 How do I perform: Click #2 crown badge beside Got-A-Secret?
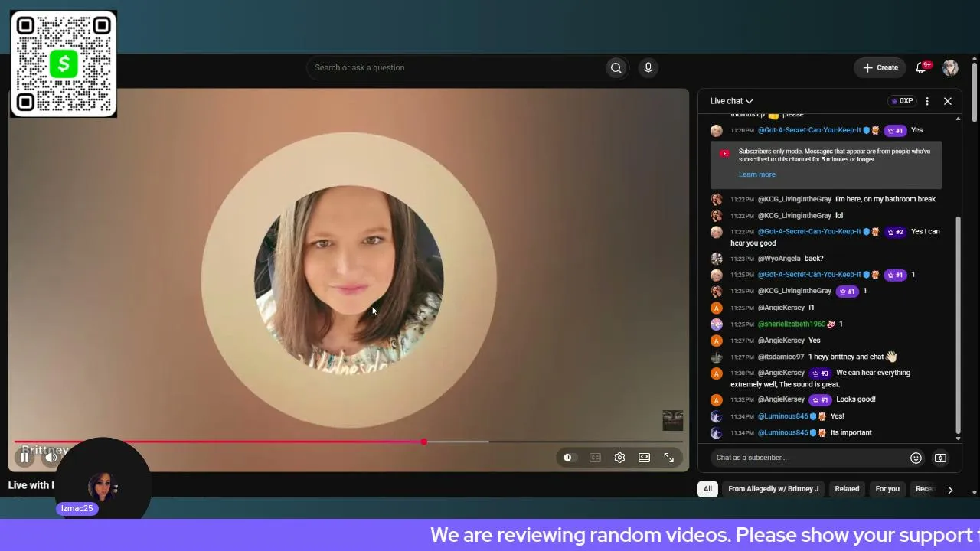click(x=895, y=231)
